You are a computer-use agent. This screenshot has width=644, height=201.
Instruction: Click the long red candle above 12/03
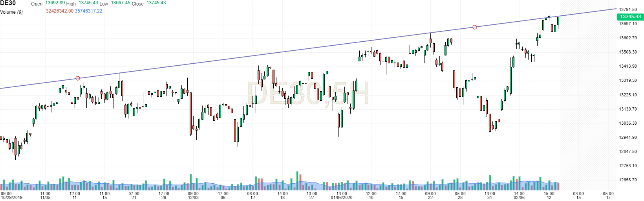pyautogui.click(x=191, y=113)
